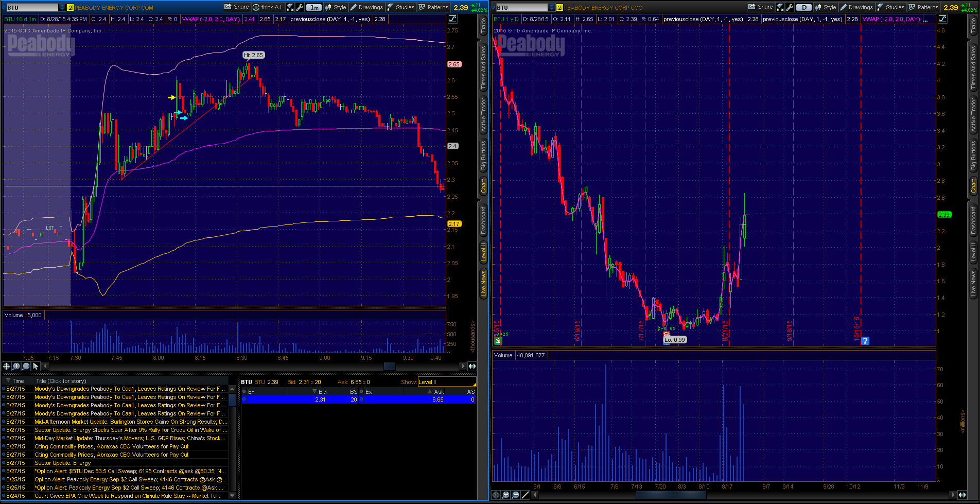This screenshot has width=980, height=504.
Task: Click the zoom in magnifier under the right chart
Action: coord(506,495)
